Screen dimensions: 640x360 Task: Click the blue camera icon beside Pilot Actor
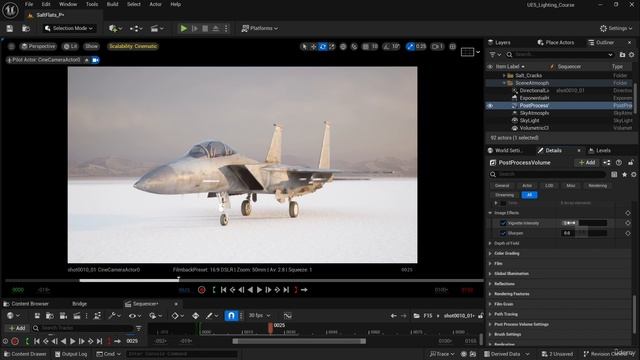pyautogui.click(x=96, y=60)
